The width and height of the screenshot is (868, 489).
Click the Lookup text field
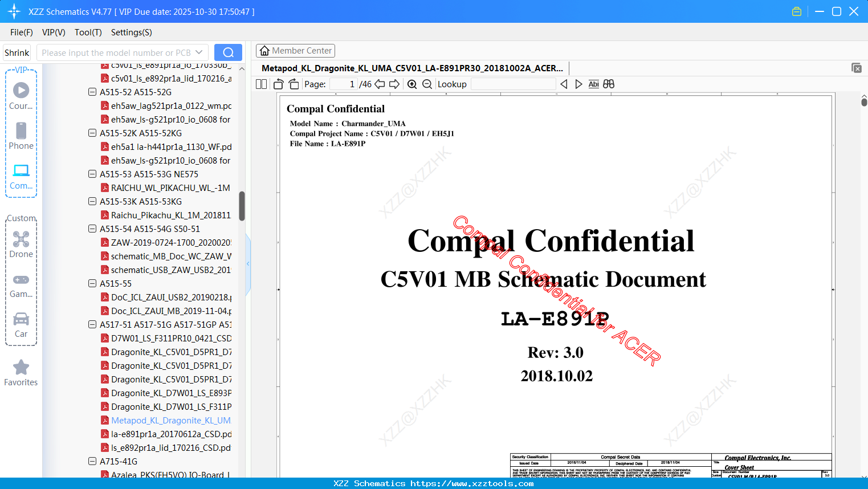pos(513,84)
